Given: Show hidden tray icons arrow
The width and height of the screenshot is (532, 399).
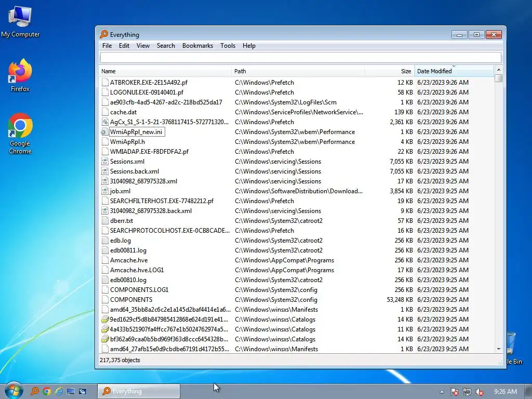Looking at the screenshot, I should tap(442, 392).
